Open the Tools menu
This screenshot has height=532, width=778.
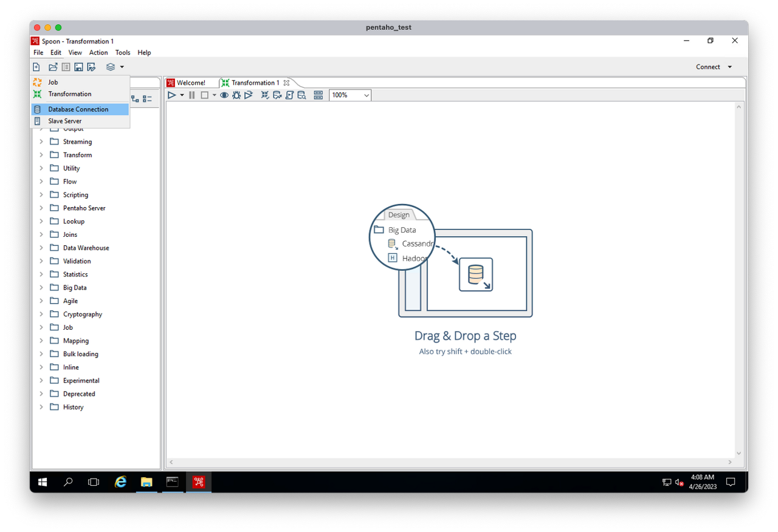tap(123, 53)
